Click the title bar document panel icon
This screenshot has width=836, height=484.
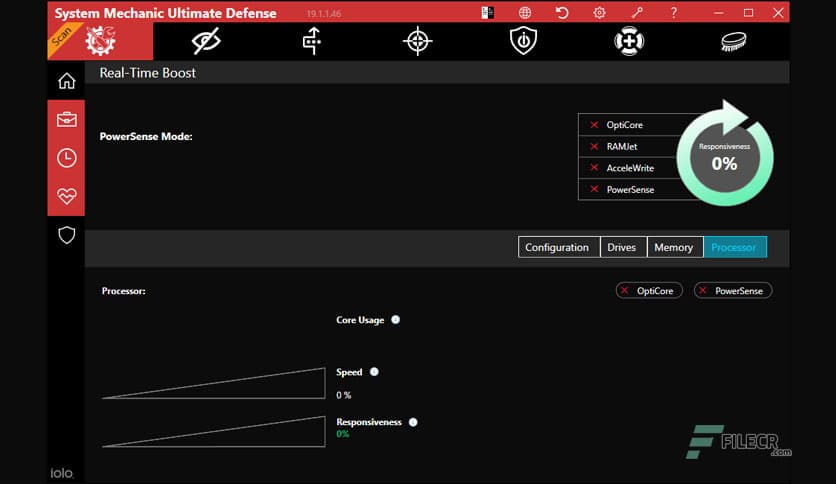tap(487, 12)
